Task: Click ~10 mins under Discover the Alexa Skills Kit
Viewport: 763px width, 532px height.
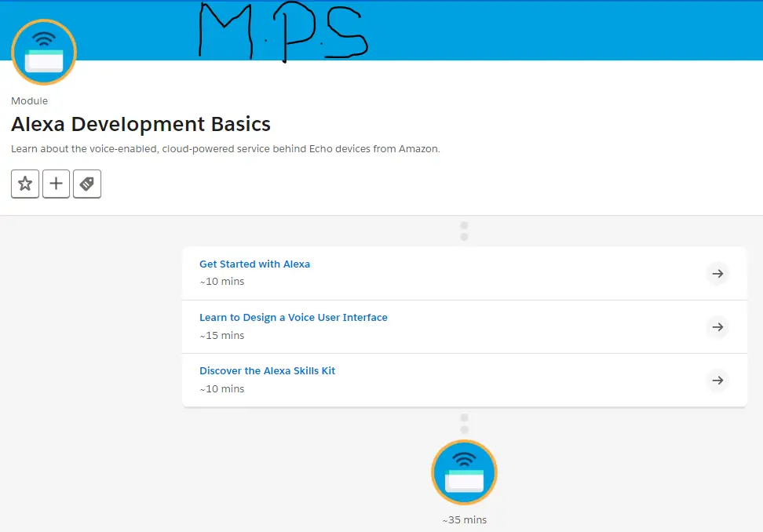Action: tap(221, 389)
